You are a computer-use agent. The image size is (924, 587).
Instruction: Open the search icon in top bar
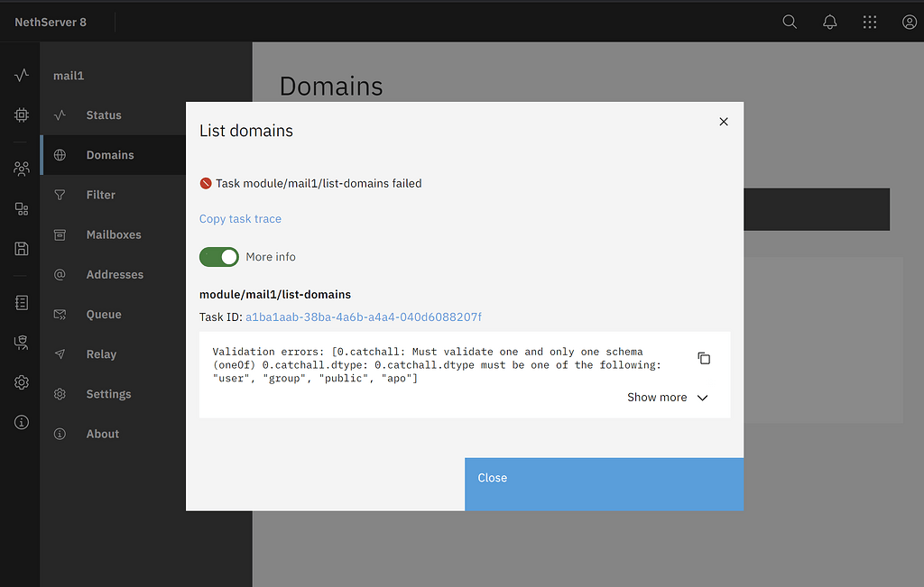point(790,22)
